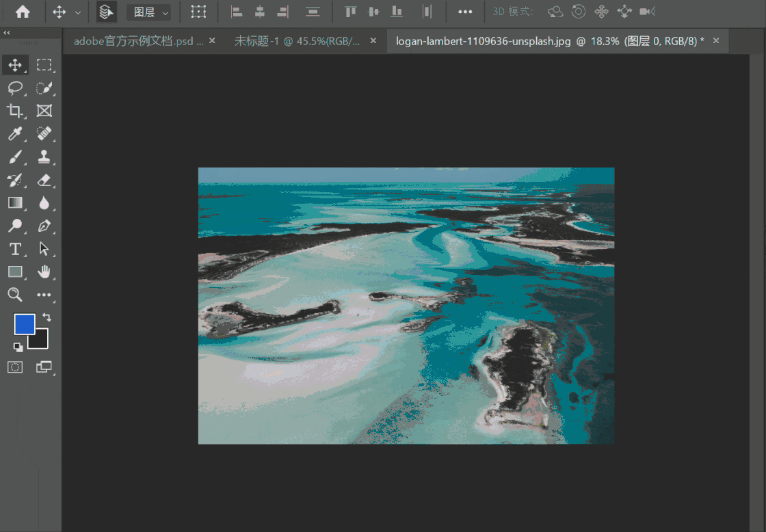The width and height of the screenshot is (766, 532).
Task: Open the Edit Toolbar three-dots menu
Action: [44, 295]
